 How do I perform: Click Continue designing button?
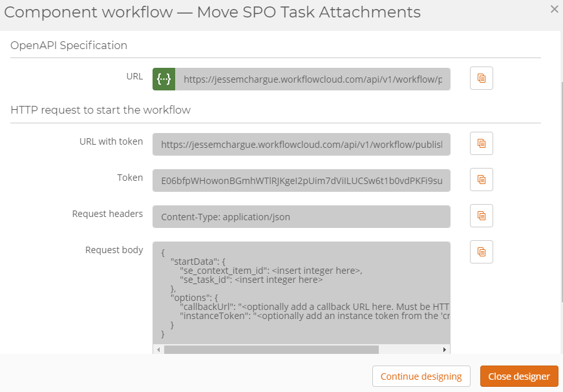421,377
